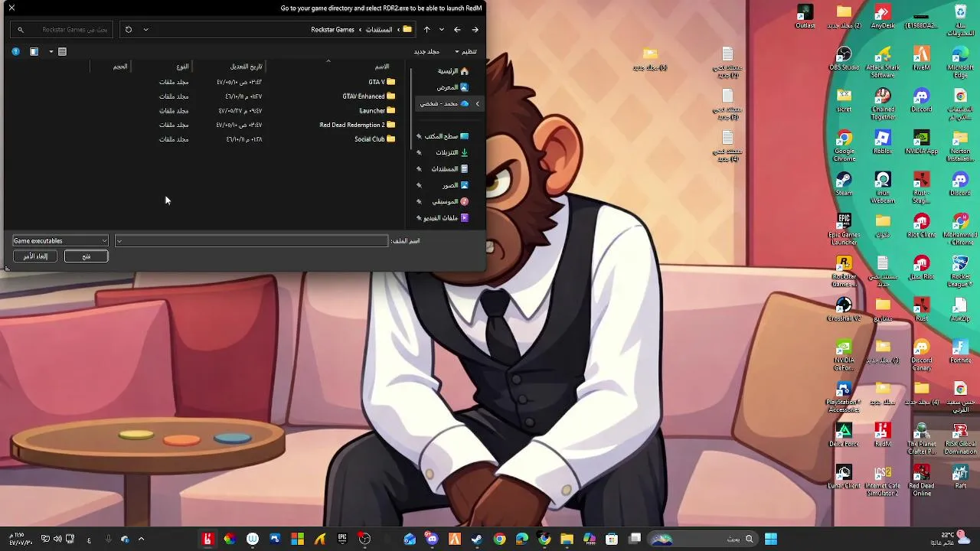Open the view options dropdown arrow

pos(51,51)
